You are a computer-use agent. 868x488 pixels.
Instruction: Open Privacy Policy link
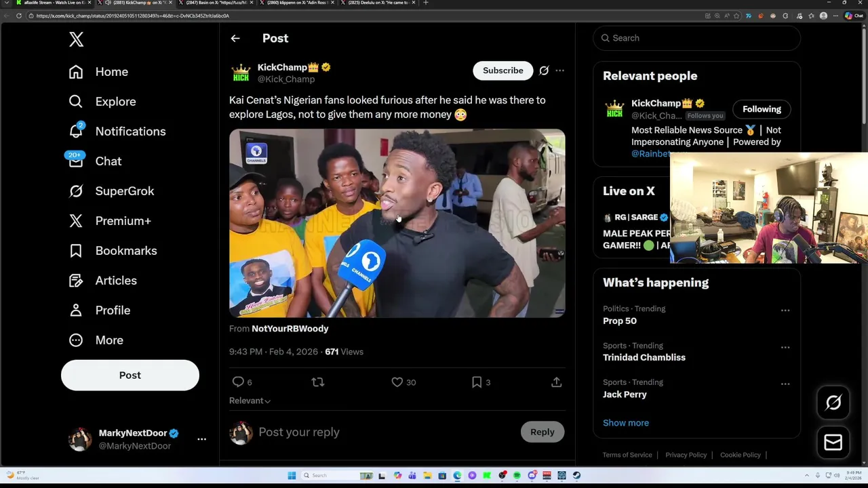point(686,455)
